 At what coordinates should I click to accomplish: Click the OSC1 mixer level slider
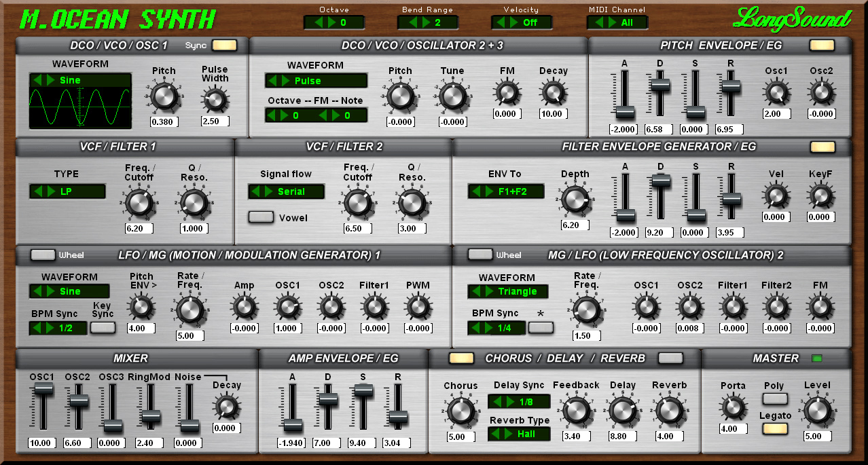coord(43,388)
